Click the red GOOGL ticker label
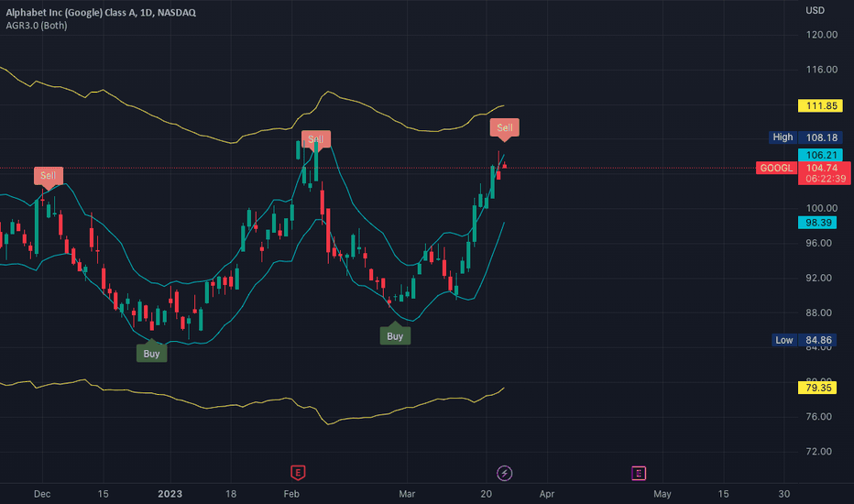The height and width of the screenshot is (504, 854). (776, 168)
